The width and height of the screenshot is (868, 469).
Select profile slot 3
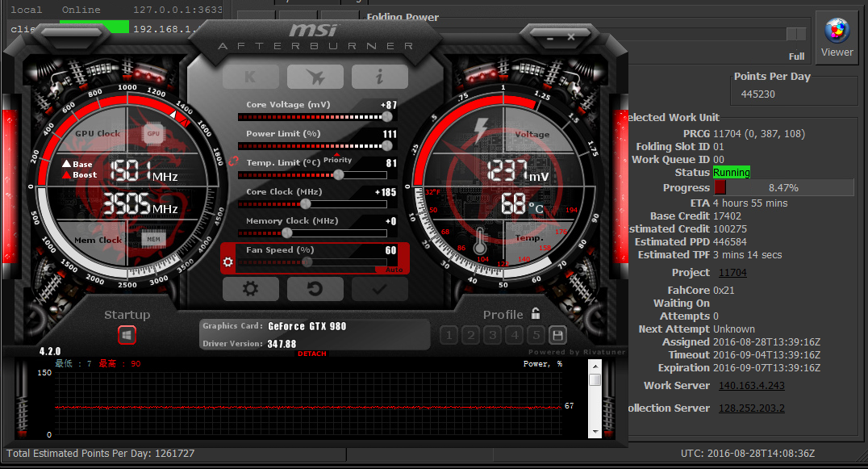click(493, 335)
